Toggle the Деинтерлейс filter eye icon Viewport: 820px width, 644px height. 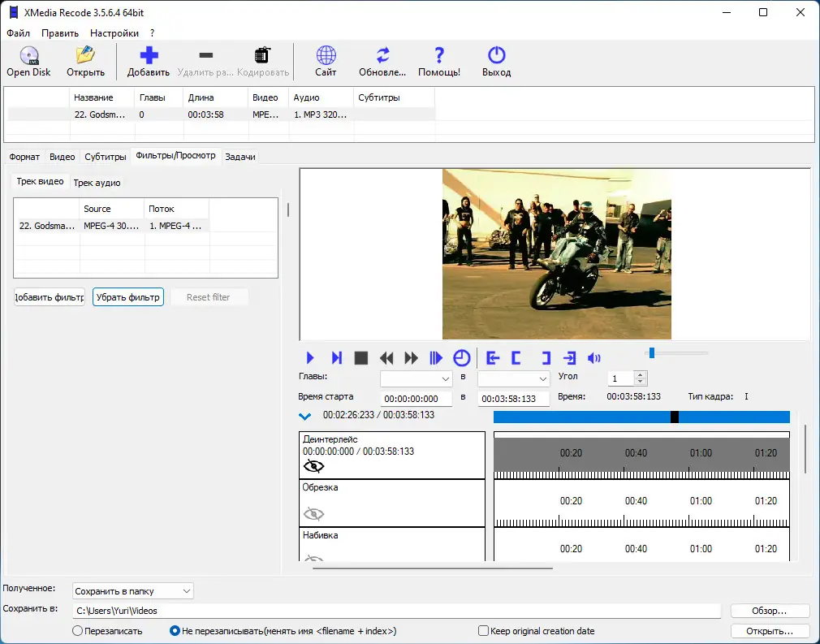(x=313, y=466)
